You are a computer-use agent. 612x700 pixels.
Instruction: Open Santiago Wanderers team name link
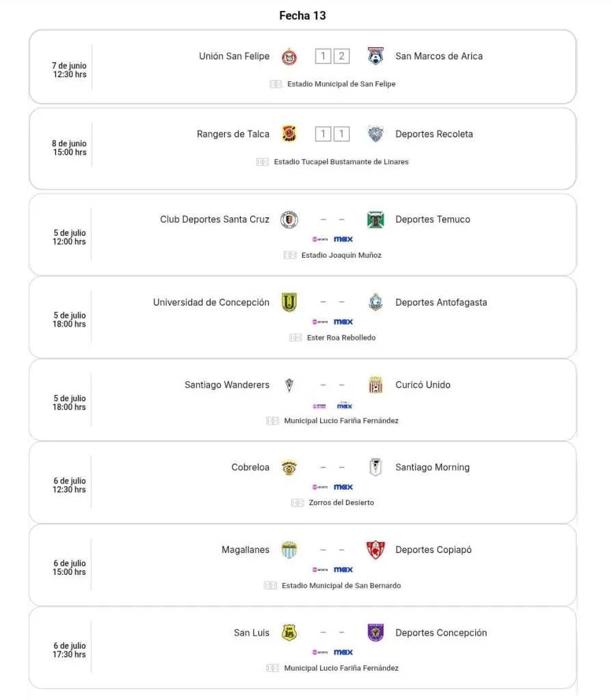click(x=227, y=386)
